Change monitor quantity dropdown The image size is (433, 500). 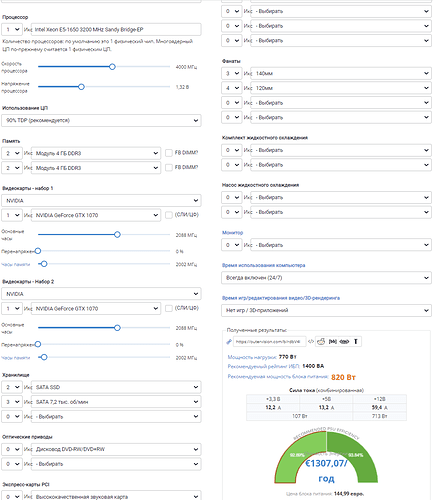point(231,245)
